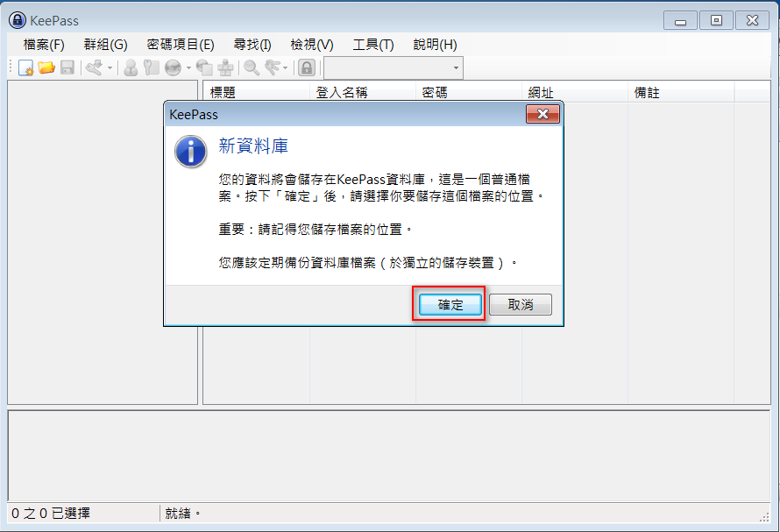Expand the Add Entry dropdown arrow

click(110, 67)
